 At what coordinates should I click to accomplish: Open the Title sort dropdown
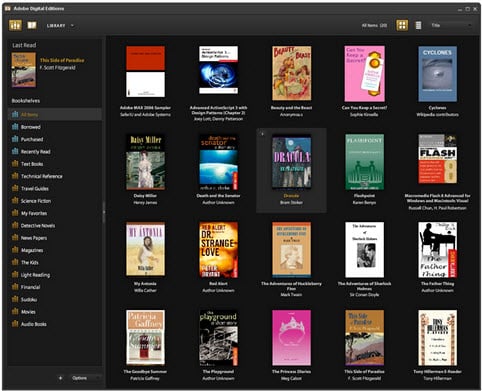click(451, 25)
